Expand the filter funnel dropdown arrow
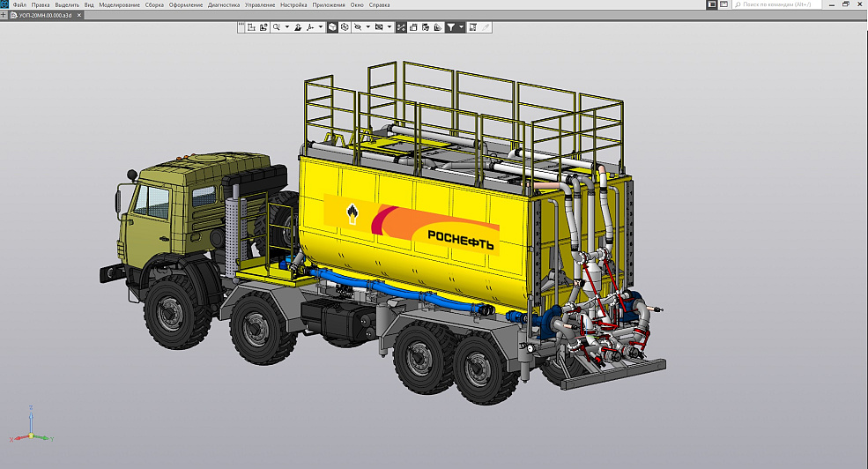Viewport: 868px width, 469px height. click(461, 27)
